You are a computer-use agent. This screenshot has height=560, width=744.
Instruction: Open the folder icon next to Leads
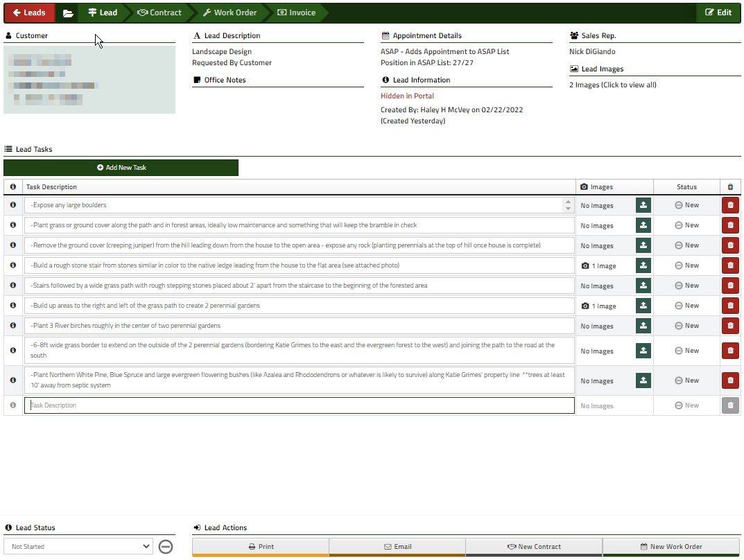point(68,12)
